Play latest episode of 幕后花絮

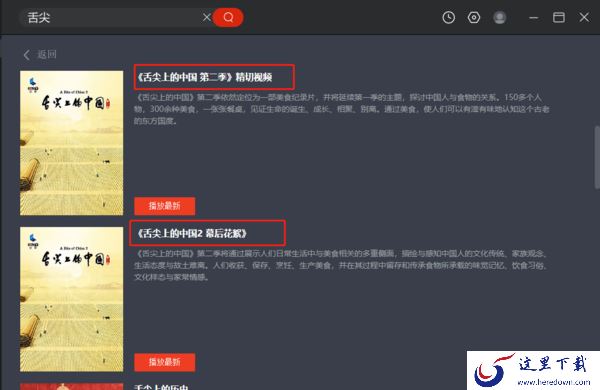pyautogui.click(x=165, y=362)
